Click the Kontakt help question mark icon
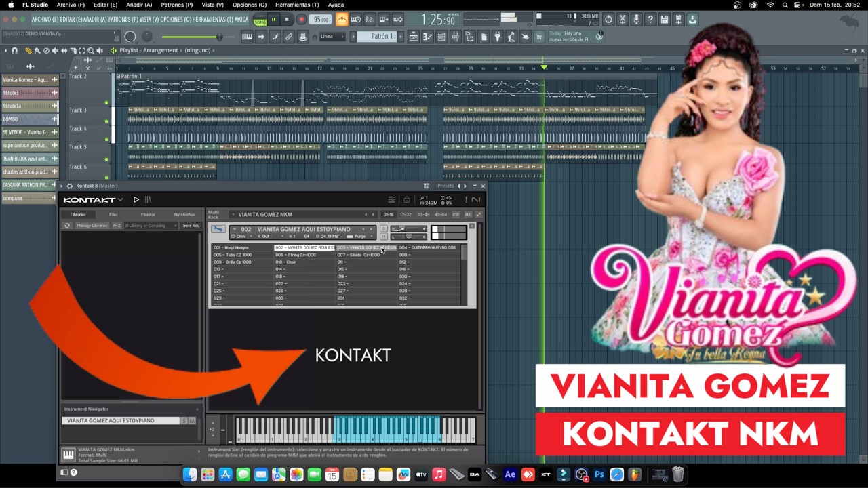 [74, 472]
